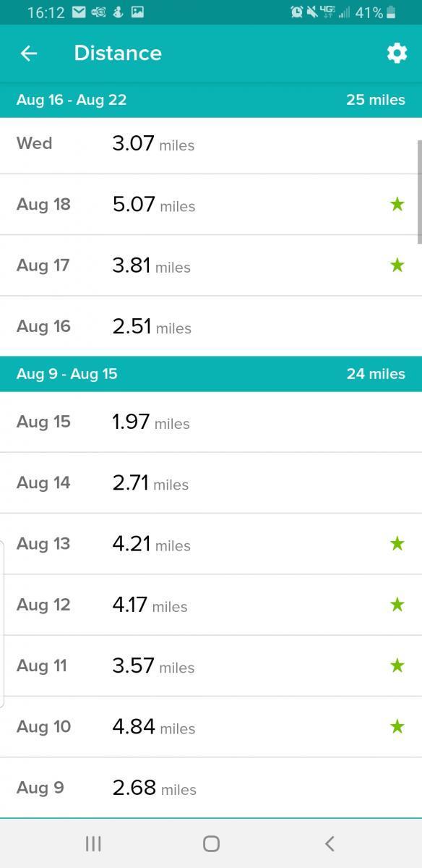The width and height of the screenshot is (422, 868).
Task: Select the Aug 14 2.71 miles row
Action: coord(211,482)
